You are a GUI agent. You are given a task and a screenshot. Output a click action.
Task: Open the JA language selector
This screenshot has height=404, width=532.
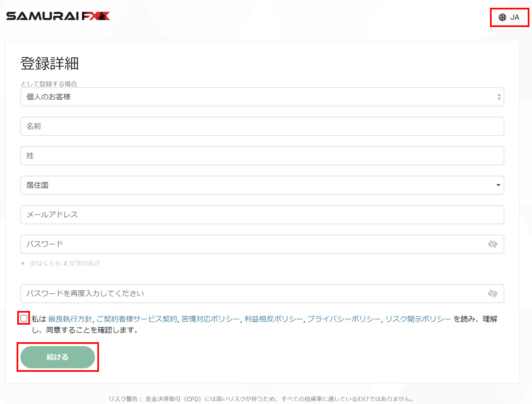pos(509,17)
